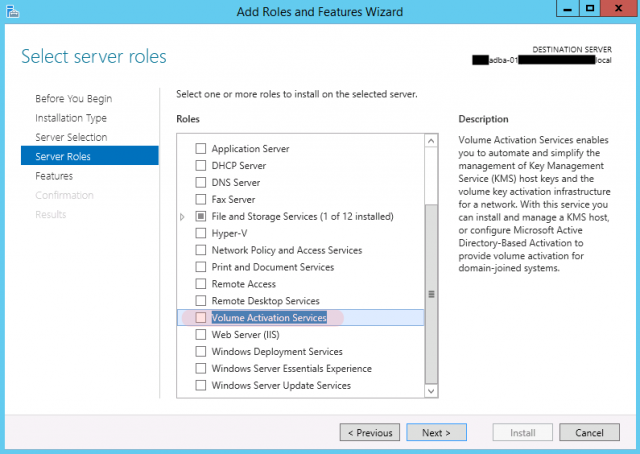This screenshot has height=454, width=640.
Task: Switch to Server Selection step
Action: point(71,137)
